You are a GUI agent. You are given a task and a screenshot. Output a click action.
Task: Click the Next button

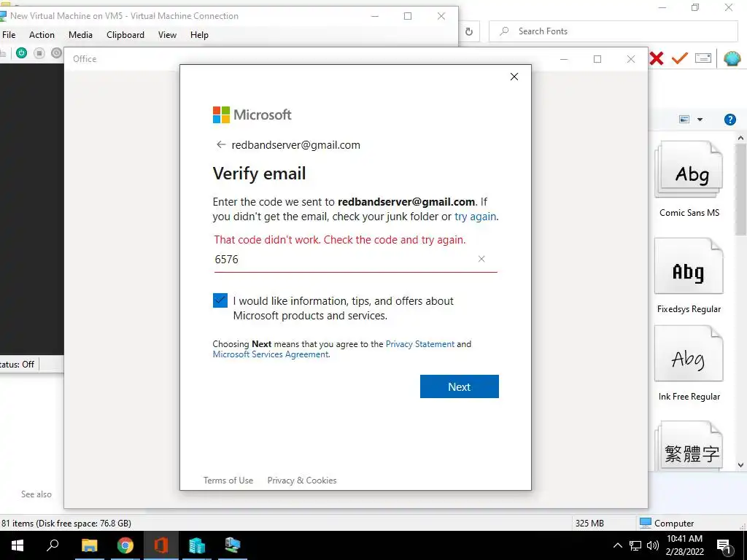460,386
